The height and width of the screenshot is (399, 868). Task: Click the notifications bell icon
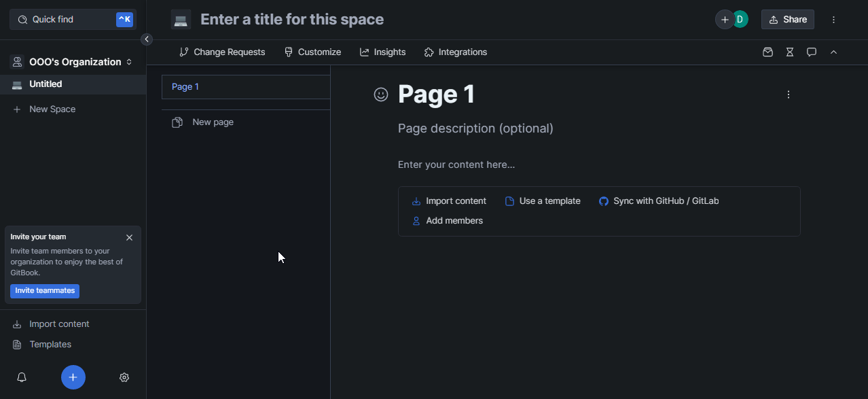click(x=22, y=377)
